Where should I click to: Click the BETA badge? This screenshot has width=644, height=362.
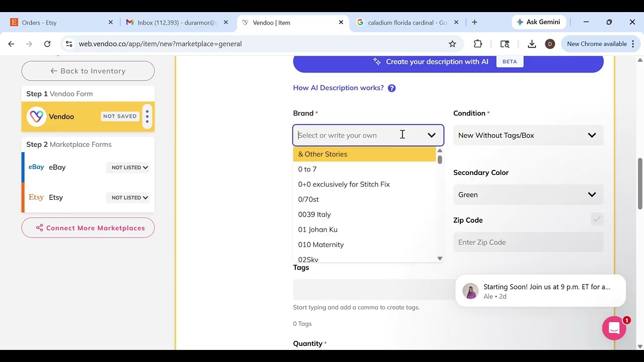[510, 62]
